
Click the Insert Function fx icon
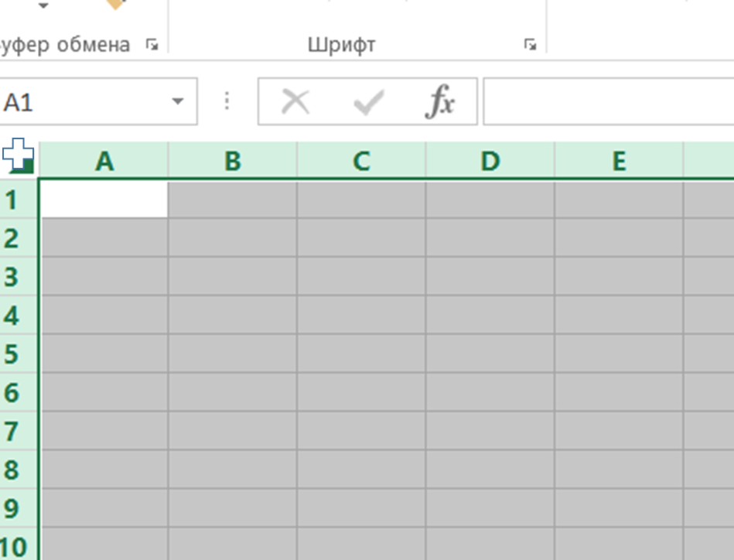click(439, 101)
